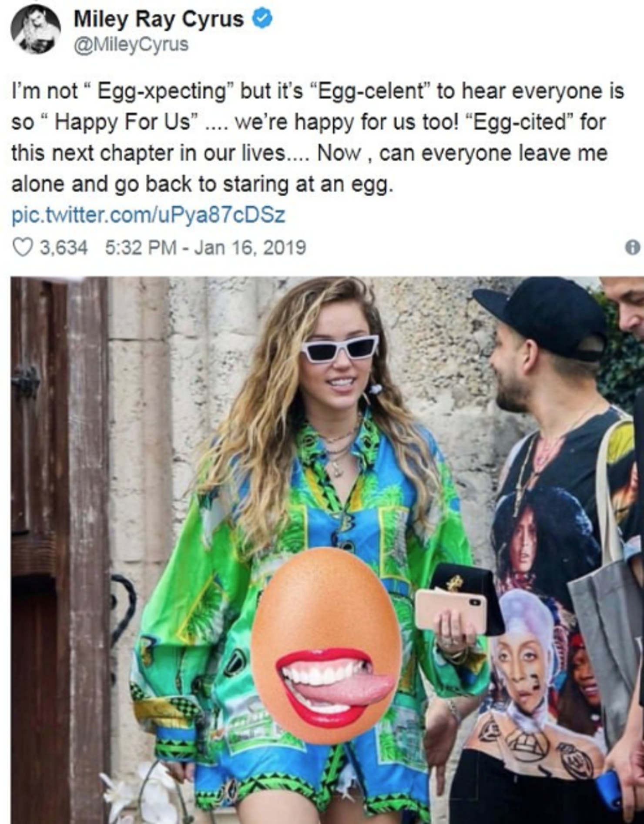This screenshot has height=824, width=644.
Task: Click the blue verified badge
Action: click(263, 19)
